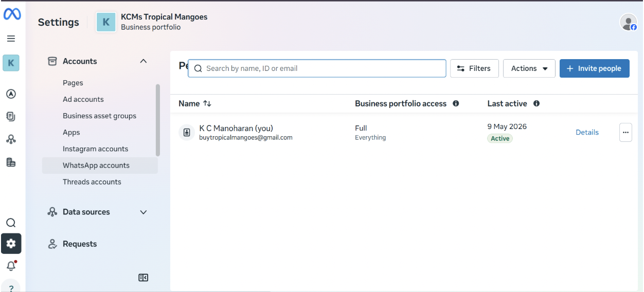644x292 pixels.
Task: Click the buytropicalmangoes@gmail.com email text
Action: point(246,138)
